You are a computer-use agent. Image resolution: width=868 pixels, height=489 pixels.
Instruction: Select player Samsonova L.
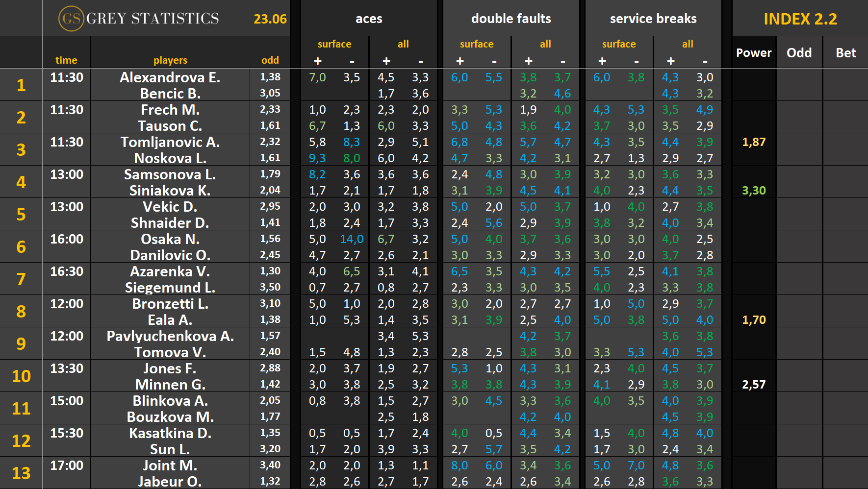pyautogui.click(x=170, y=174)
